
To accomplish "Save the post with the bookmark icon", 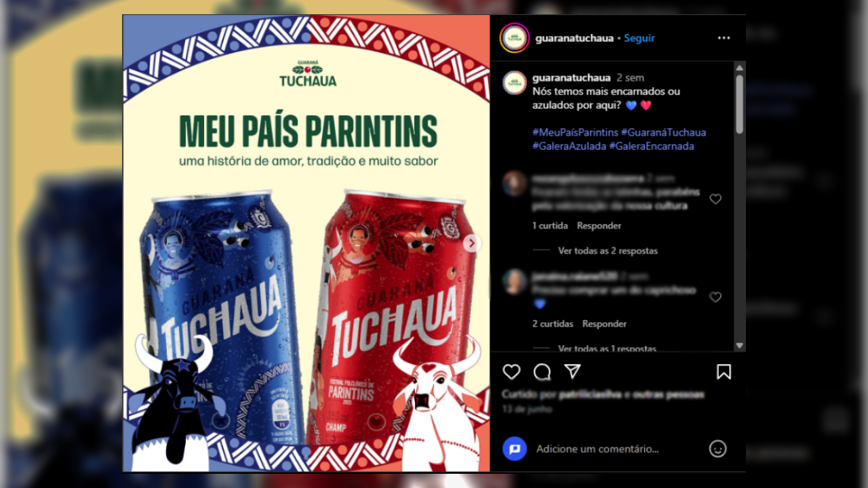I will coord(724,372).
